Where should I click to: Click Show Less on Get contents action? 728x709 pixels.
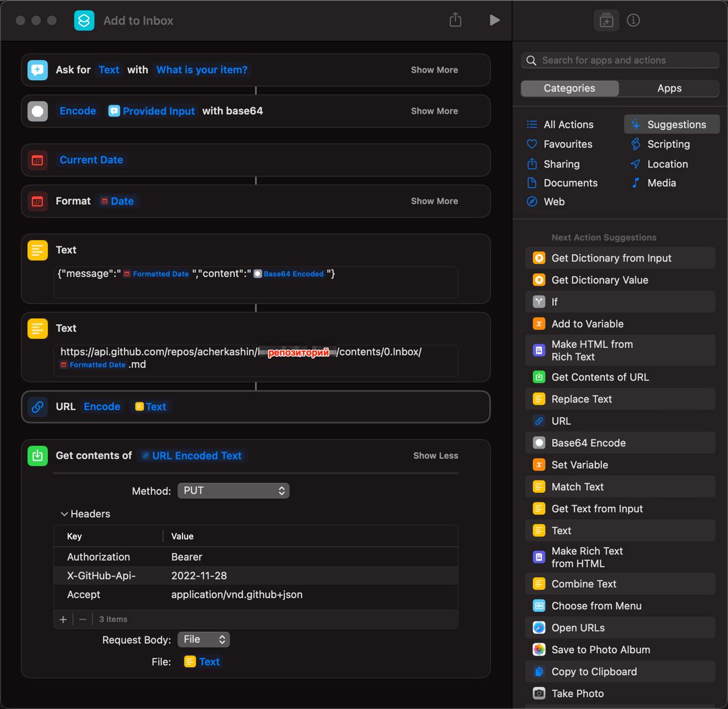[435, 456]
